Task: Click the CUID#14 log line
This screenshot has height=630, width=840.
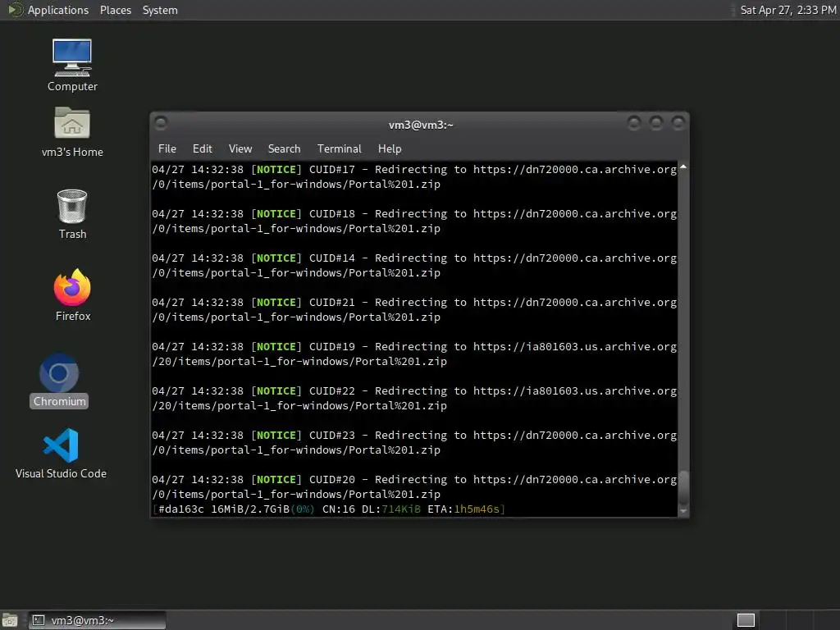Action: pyautogui.click(x=414, y=265)
